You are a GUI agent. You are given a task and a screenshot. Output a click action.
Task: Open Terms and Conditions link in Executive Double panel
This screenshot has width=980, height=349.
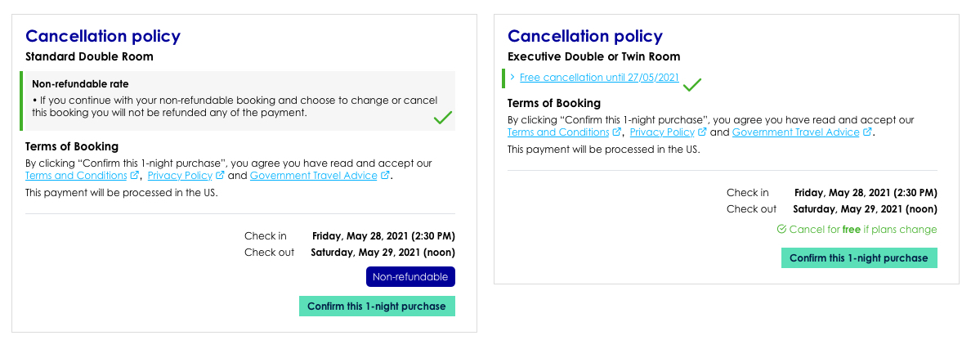coord(558,132)
